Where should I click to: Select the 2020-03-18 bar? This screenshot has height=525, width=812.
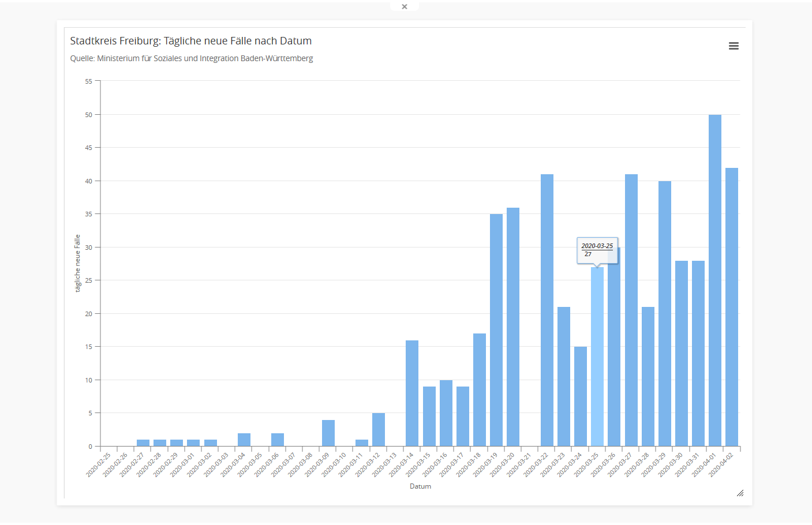tap(480, 390)
